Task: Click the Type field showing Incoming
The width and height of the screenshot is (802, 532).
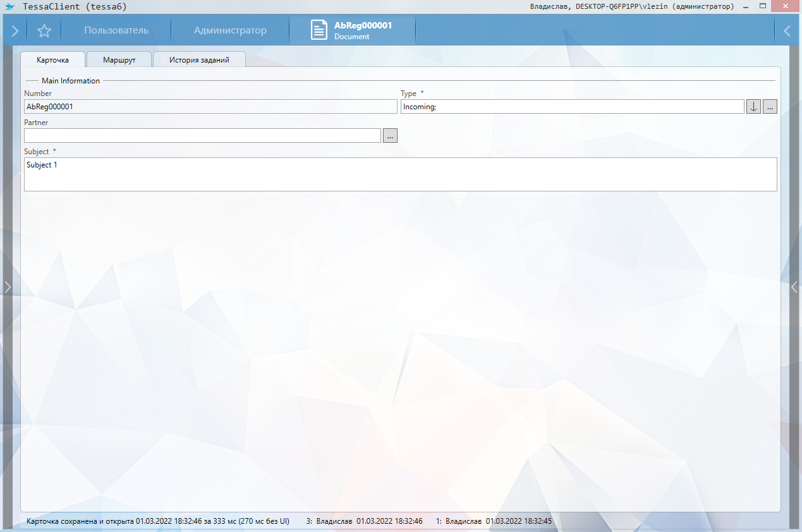Action: pyautogui.click(x=571, y=107)
